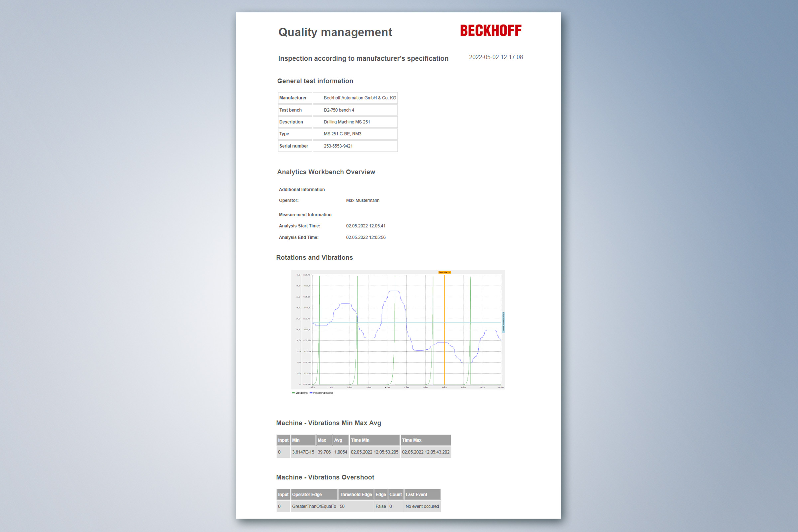Click the Beckhoff Automation GmbH manufacturer cell
The width and height of the screenshot is (798, 532).
click(x=359, y=98)
